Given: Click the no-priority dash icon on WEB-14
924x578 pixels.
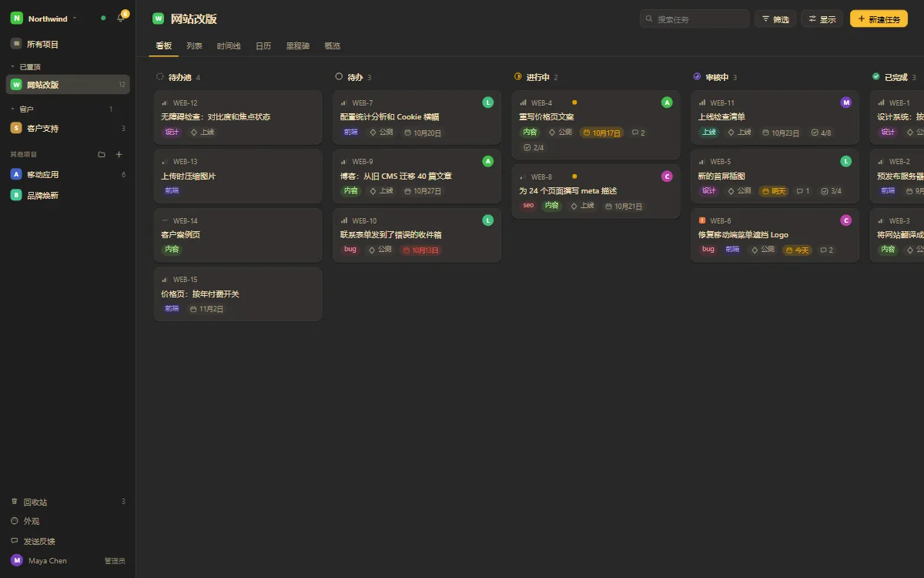Looking at the screenshot, I should tap(165, 220).
